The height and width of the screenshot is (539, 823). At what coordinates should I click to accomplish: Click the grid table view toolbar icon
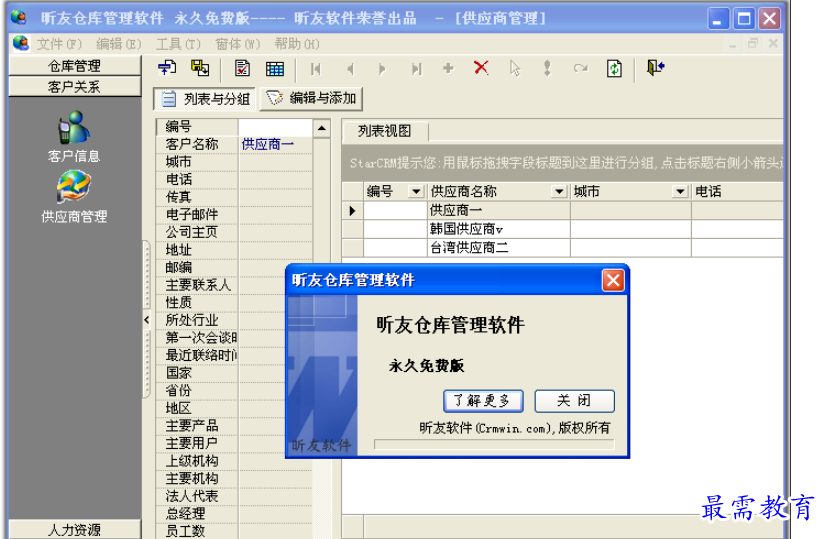point(275,69)
